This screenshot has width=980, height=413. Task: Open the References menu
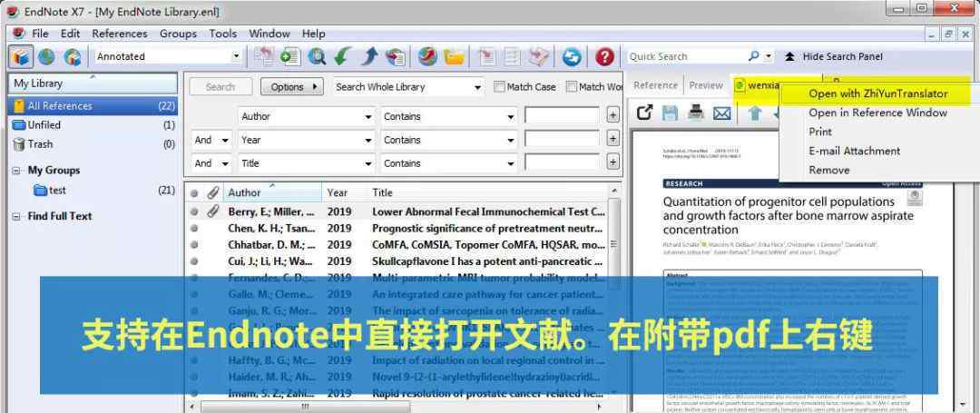point(120,34)
